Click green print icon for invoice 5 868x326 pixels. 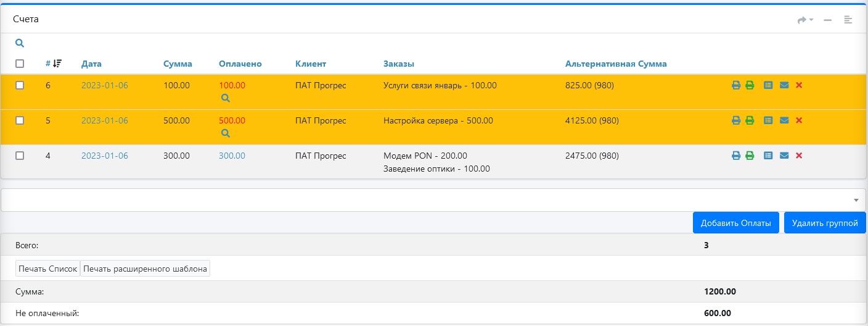point(750,120)
